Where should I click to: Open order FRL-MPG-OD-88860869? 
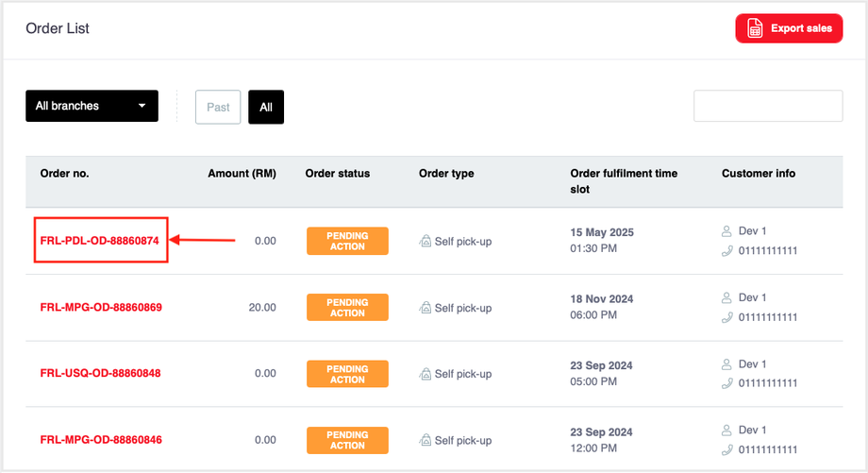(101, 307)
